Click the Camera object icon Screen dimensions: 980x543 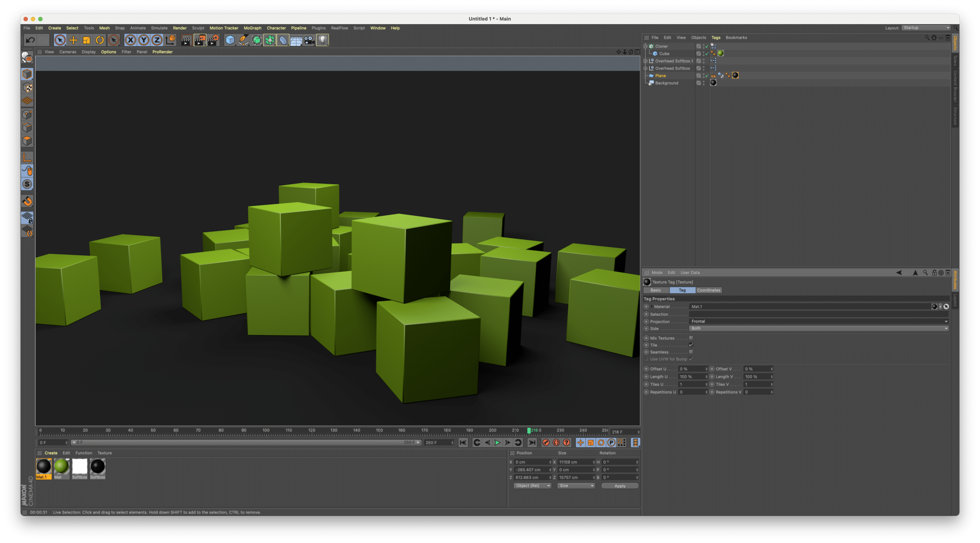click(309, 40)
